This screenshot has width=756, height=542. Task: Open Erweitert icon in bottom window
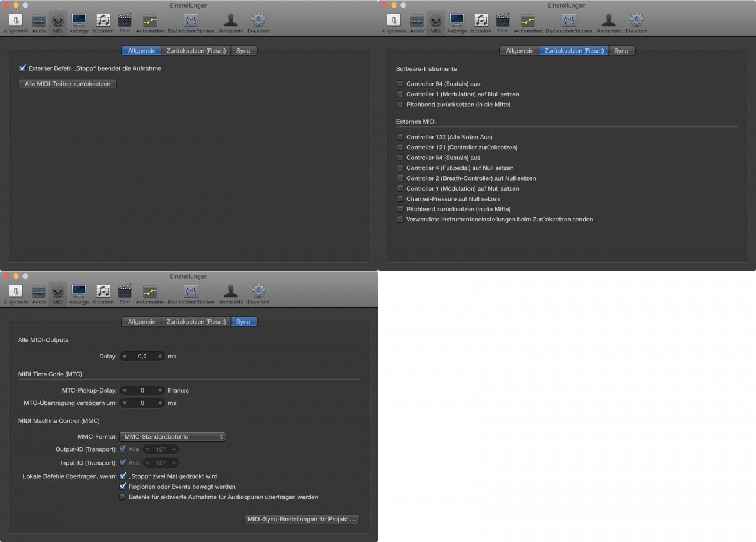(258, 293)
